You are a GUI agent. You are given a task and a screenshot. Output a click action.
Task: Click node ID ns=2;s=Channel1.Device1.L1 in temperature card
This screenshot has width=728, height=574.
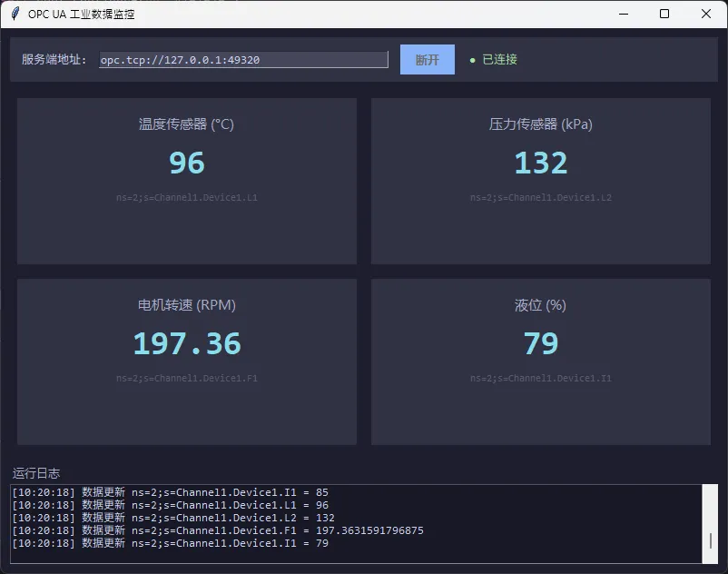(187, 197)
